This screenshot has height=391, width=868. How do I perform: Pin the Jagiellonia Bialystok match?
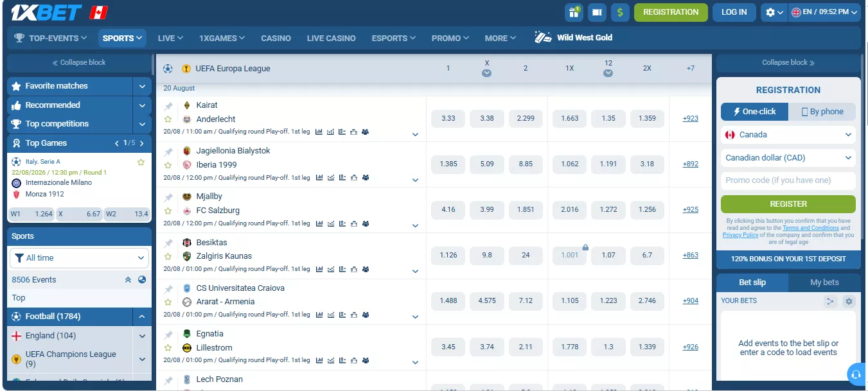(168, 152)
